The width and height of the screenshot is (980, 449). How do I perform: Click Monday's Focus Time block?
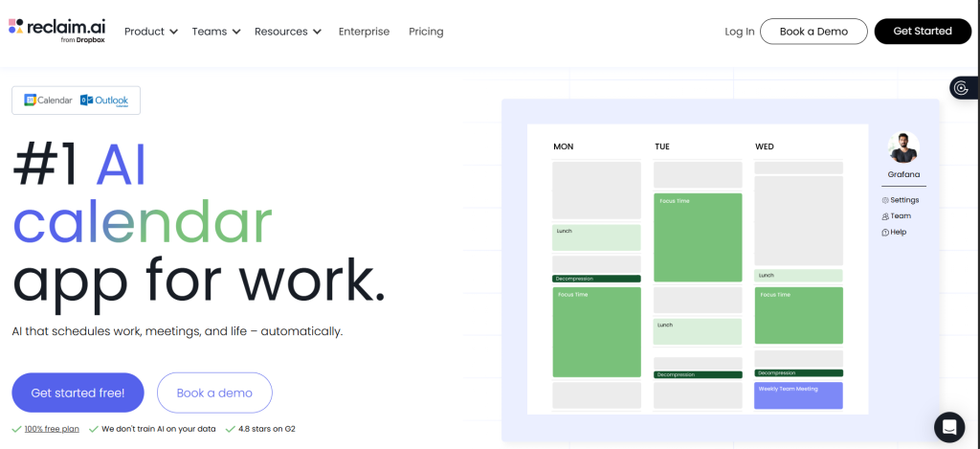[596, 332]
